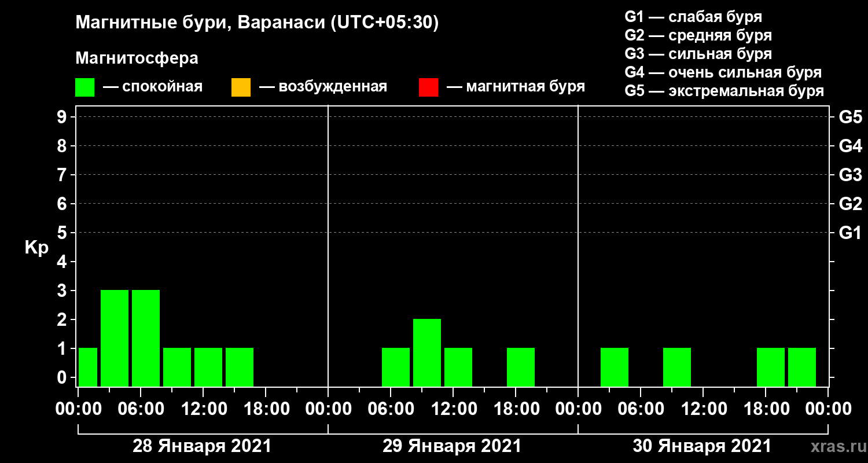Select the chart title 'Магнитные бури, Варанаси (UTC+05:30)'
The width and height of the screenshot is (868, 463).
[x=257, y=23]
